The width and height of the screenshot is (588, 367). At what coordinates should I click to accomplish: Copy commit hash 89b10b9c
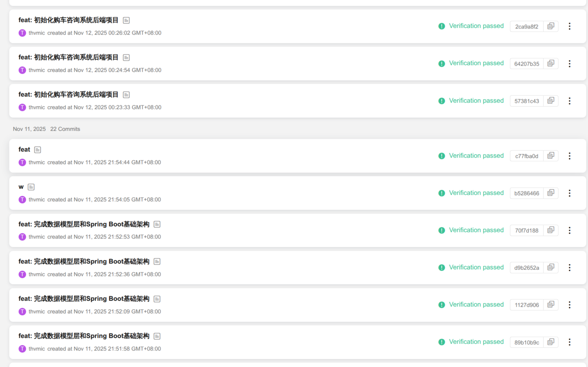[x=551, y=342]
